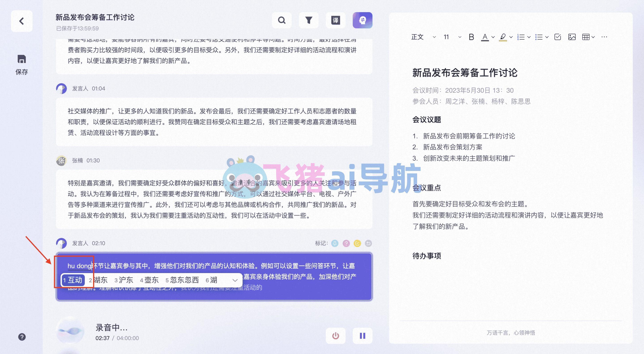Click the 会议时间 line in notes
This screenshot has width=644, height=354.
[x=463, y=90]
